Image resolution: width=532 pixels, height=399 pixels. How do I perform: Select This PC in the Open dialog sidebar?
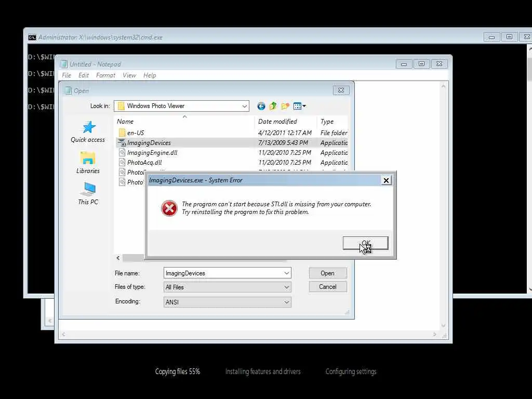[x=88, y=193]
